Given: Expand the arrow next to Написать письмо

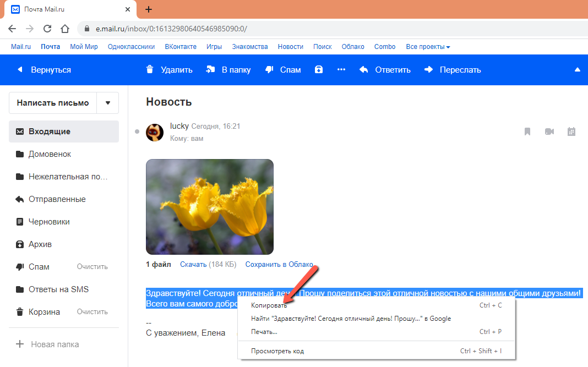Looking at the screenshot, I should (108, 103).
